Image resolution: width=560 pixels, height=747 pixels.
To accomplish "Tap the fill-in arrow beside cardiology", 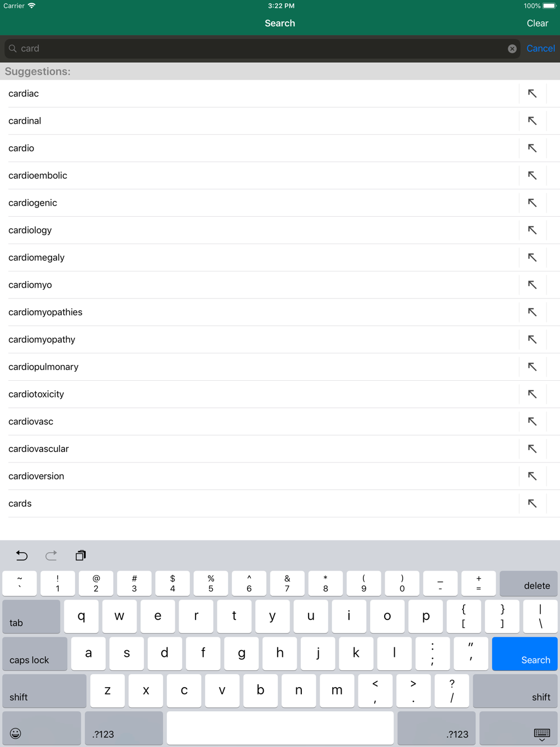I will 532,230.
